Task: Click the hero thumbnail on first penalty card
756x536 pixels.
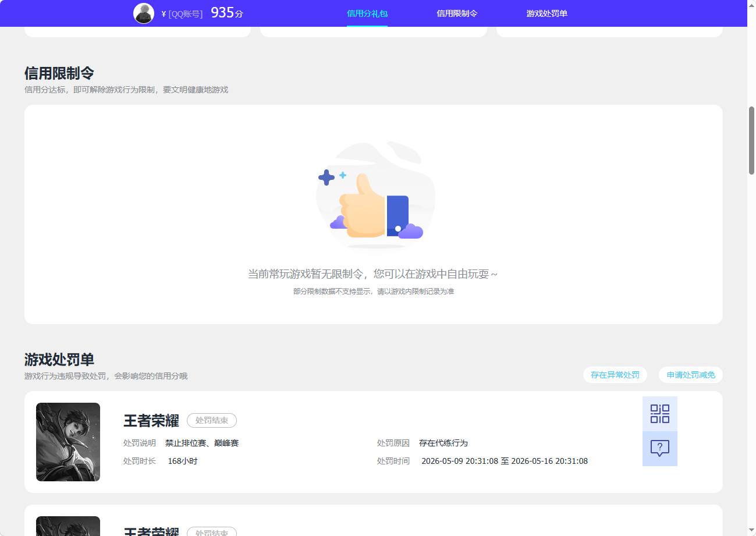Action: click(x=68, y=442)
